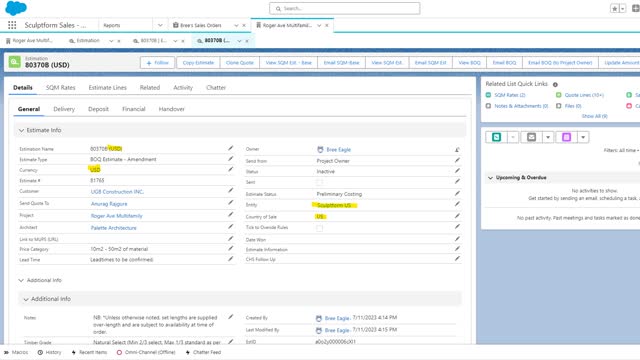Switch to SQM Rates tab
The image size is (640, 360).
[x=60, y=87]
